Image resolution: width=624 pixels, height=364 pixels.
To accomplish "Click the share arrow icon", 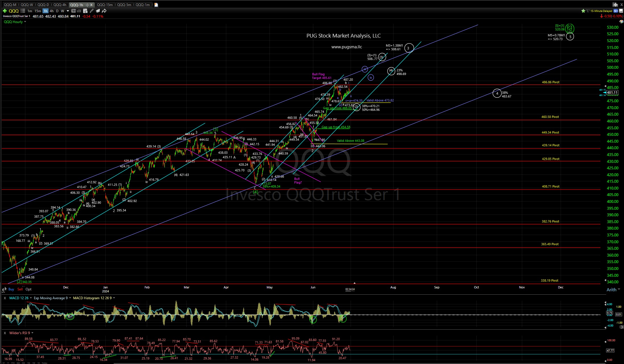I will tap(104, 11).
